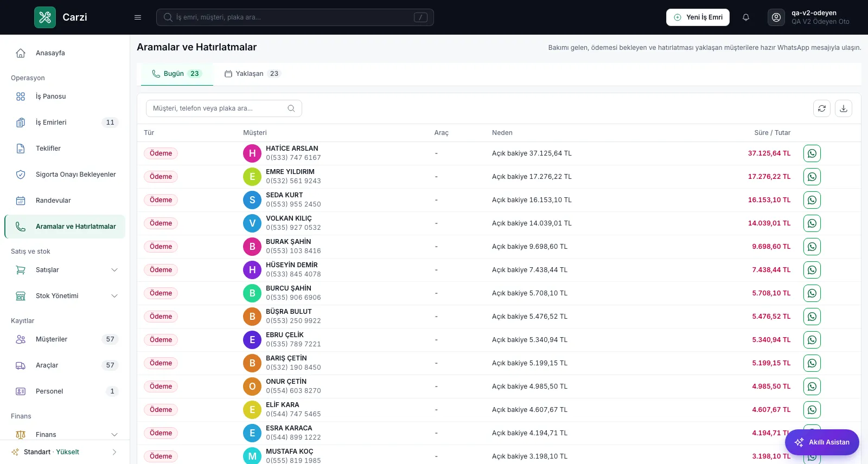This screenshot has width=868, height=464.
Task: Send WhatsApp message to BURAK ŞAHİN
Action: [x=812, y=247]
